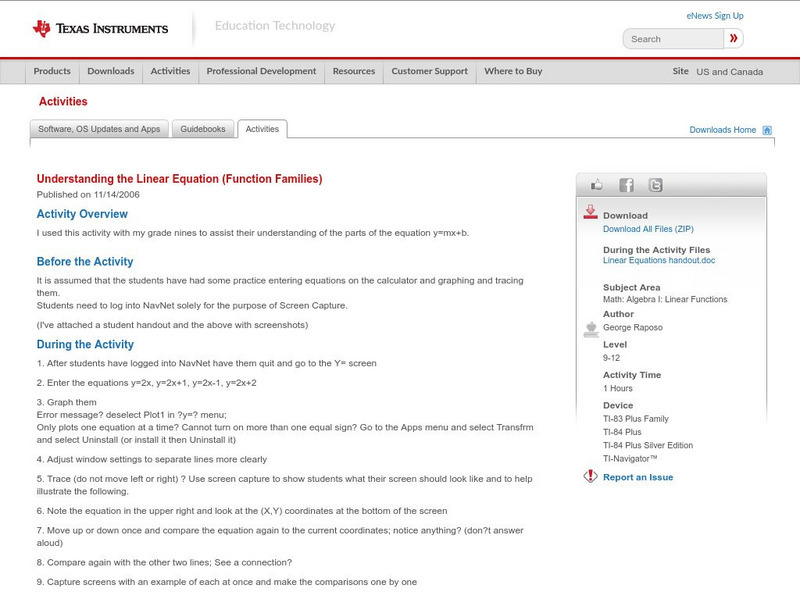Click step 6 Note the equation text
The height and width of the screenshot is (592, 800).
point(242,511)
